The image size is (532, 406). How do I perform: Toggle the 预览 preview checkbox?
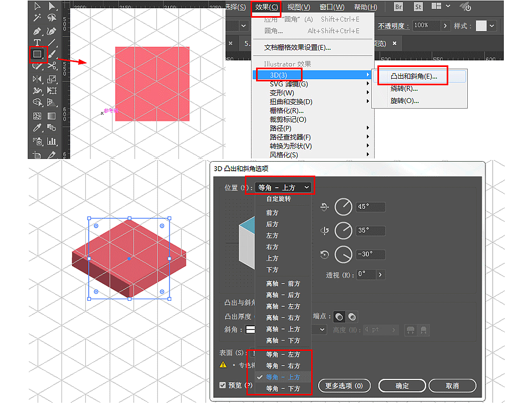pos(223,385)
